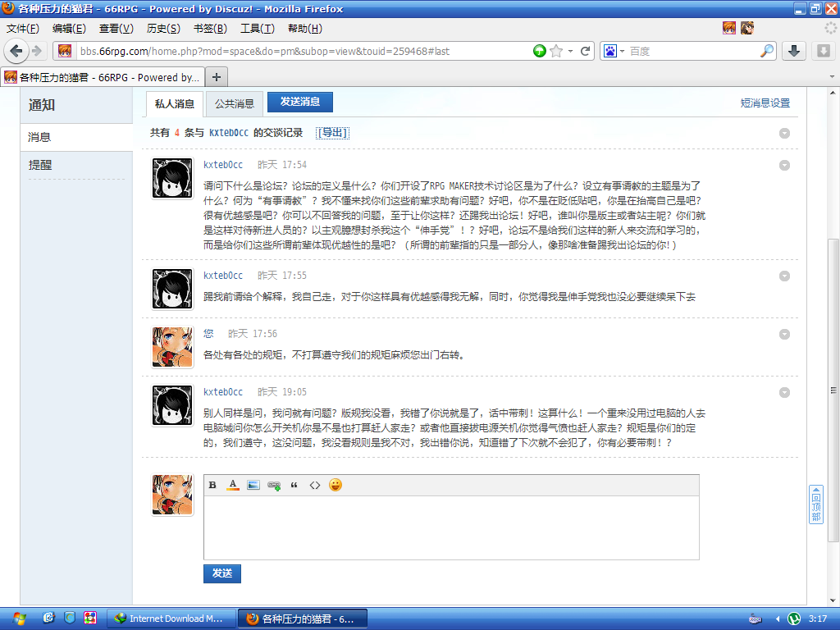Open the Firefox downloads arrow button
840x630 pixels.
tap(794, 51)
